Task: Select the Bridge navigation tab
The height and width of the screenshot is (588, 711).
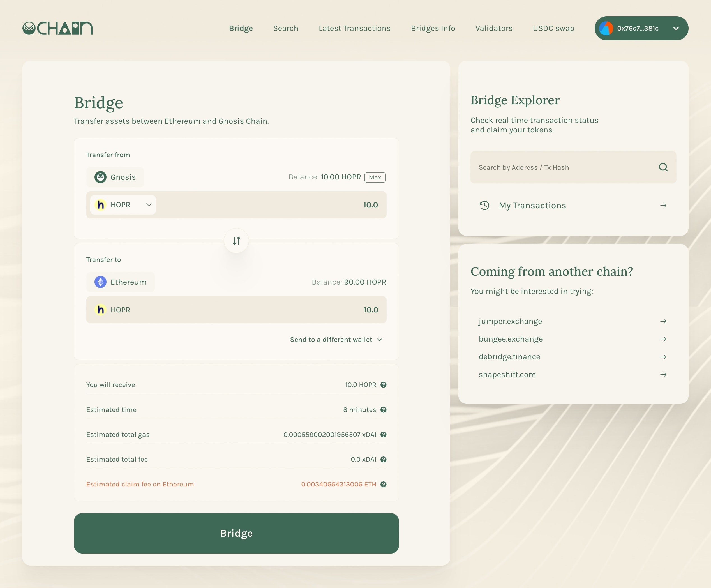Action: 241,28
